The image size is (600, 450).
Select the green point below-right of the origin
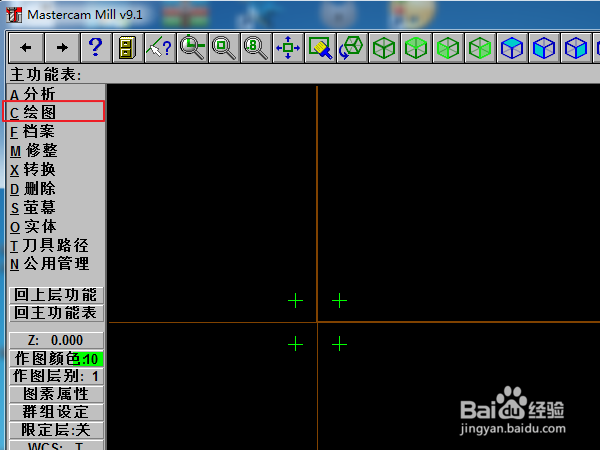tap(339, 344)
